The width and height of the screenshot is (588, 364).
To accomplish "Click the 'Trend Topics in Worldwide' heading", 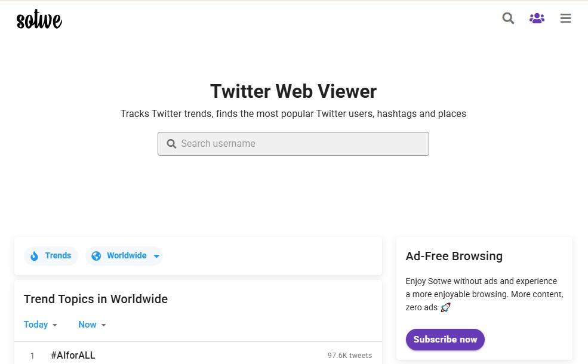I will point(96,299).
